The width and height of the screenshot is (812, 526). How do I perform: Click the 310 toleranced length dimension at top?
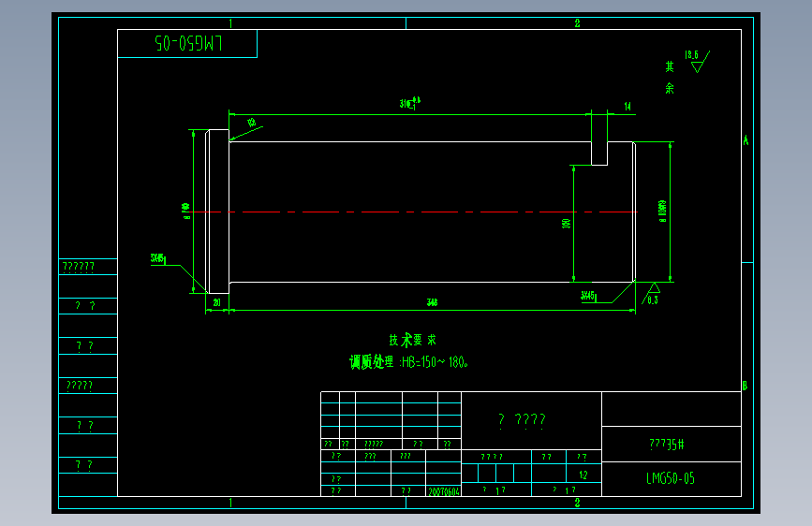tap(409, 103)
